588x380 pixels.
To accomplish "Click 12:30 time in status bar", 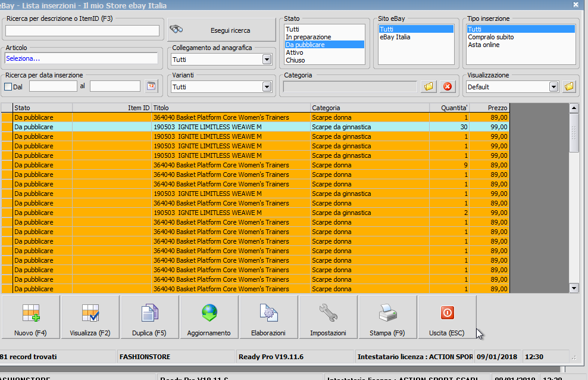I will tap(534, 357).
